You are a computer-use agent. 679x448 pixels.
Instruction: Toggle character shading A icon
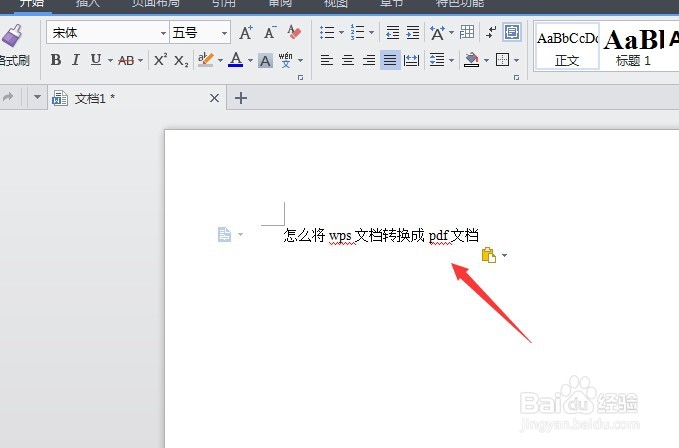265,61
